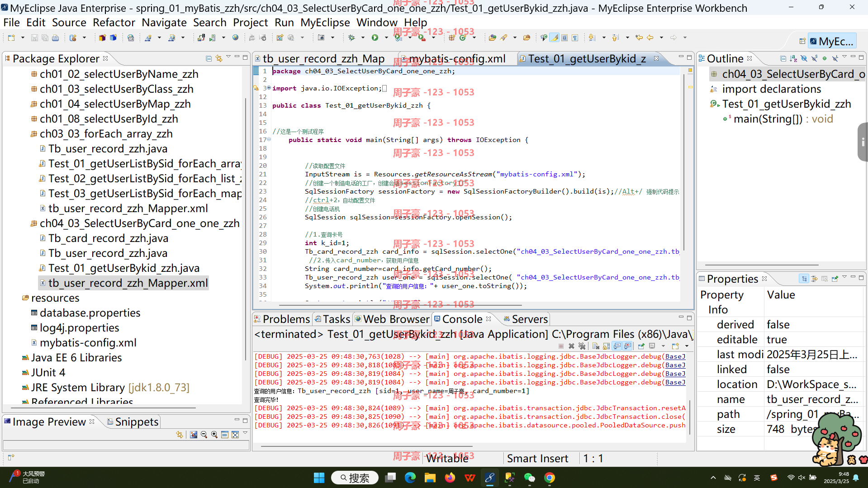
Task: Click the Next Annotation toolbar icon
Action: (592, 38)
